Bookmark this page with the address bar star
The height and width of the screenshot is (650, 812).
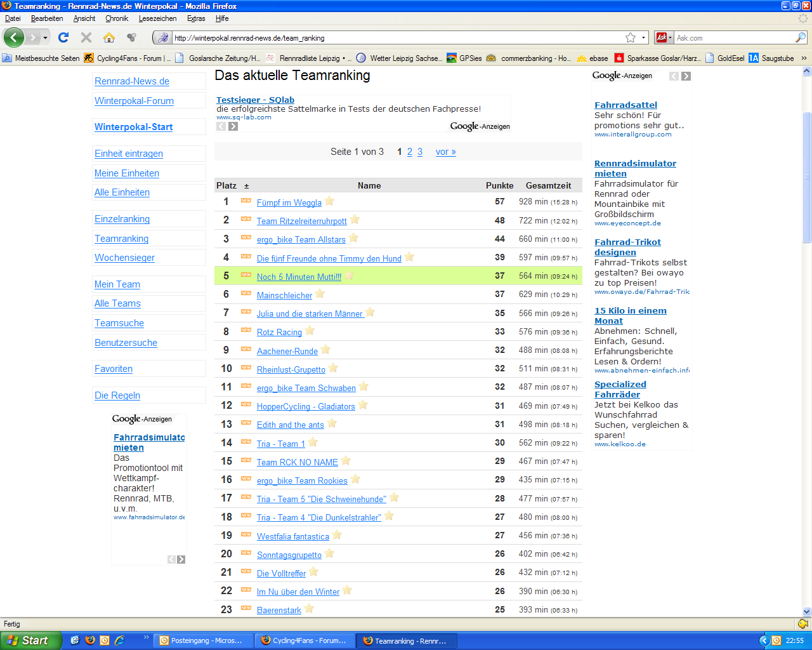coord(631,37)
